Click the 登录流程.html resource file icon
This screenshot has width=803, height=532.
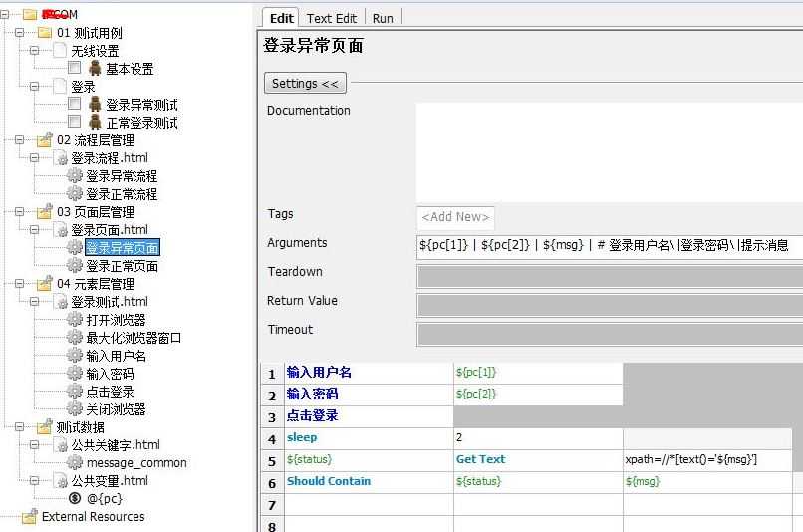(61, 158)
